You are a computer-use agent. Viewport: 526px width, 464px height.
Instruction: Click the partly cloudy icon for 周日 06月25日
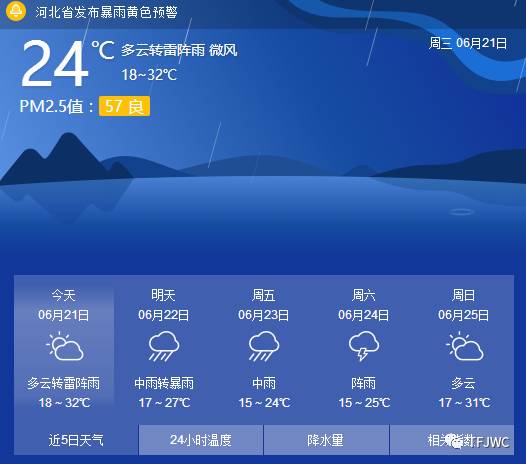tap(465, 346)
